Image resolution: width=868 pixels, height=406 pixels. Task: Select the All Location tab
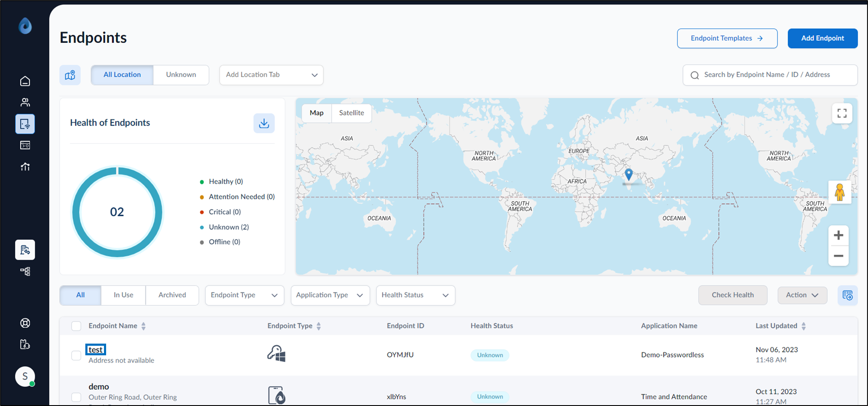coord(122,75)
